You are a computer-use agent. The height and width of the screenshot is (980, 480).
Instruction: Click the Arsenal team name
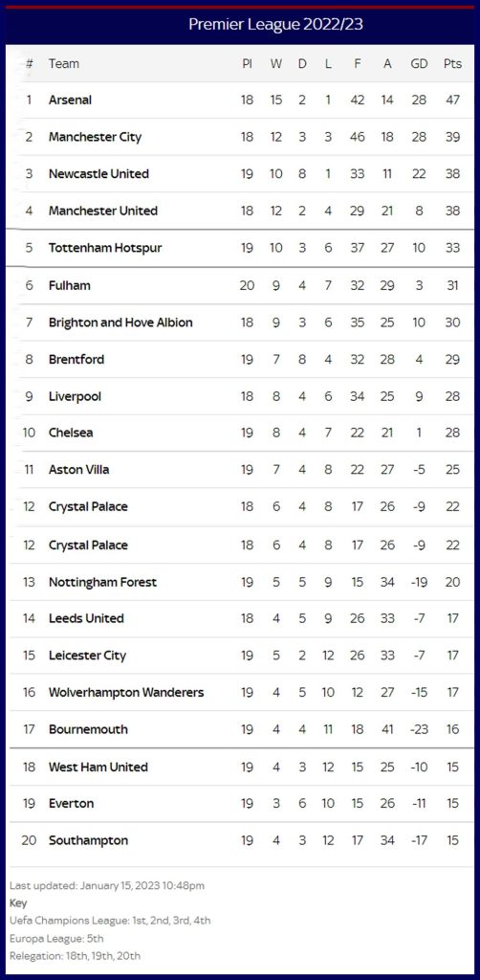pos(70,100)
